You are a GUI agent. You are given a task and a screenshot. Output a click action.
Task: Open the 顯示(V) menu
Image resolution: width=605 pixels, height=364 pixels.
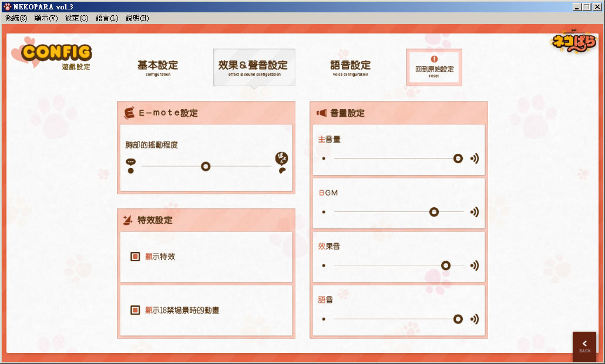(x=46, y=18)
